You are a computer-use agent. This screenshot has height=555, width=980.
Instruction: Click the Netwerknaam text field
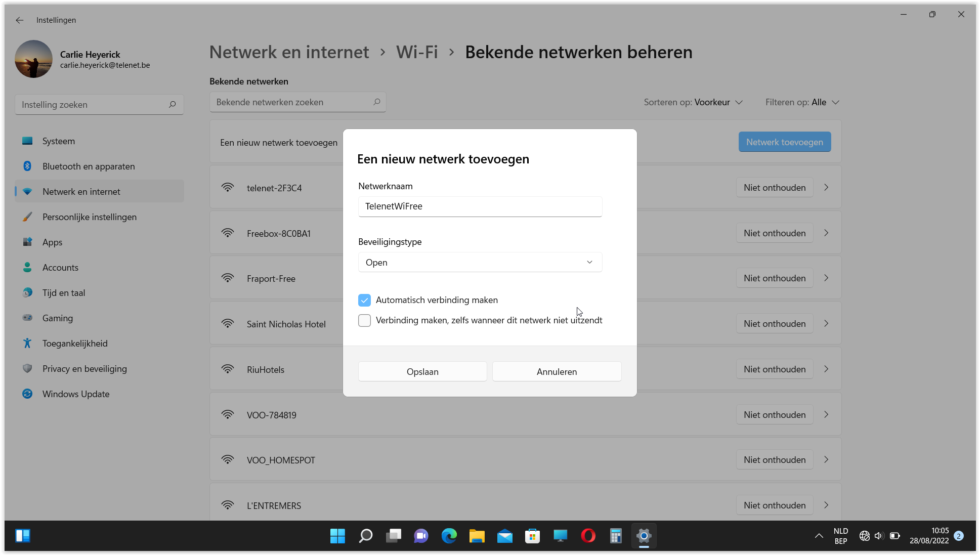[x=480, y=206]
